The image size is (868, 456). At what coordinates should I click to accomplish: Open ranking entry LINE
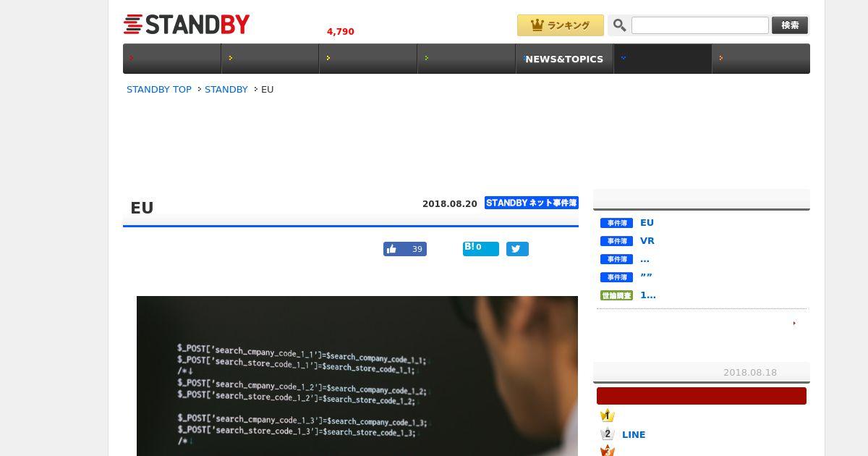click(634, 435)
